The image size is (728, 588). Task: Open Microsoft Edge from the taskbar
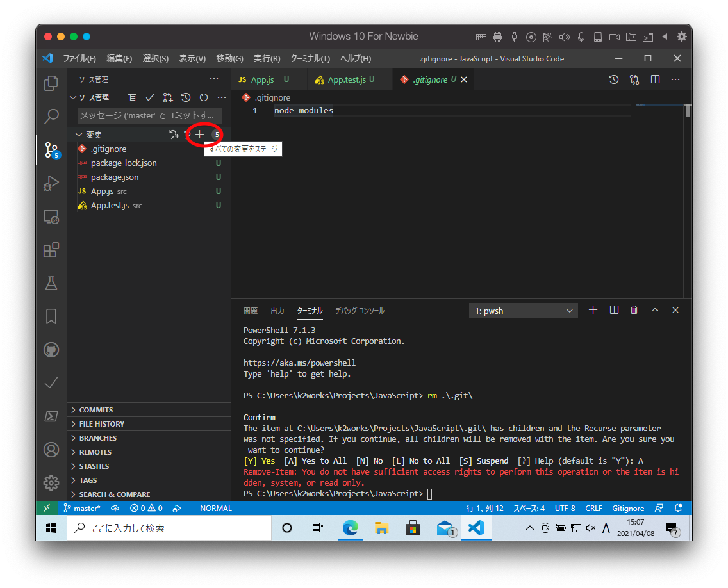coord(350,528)
